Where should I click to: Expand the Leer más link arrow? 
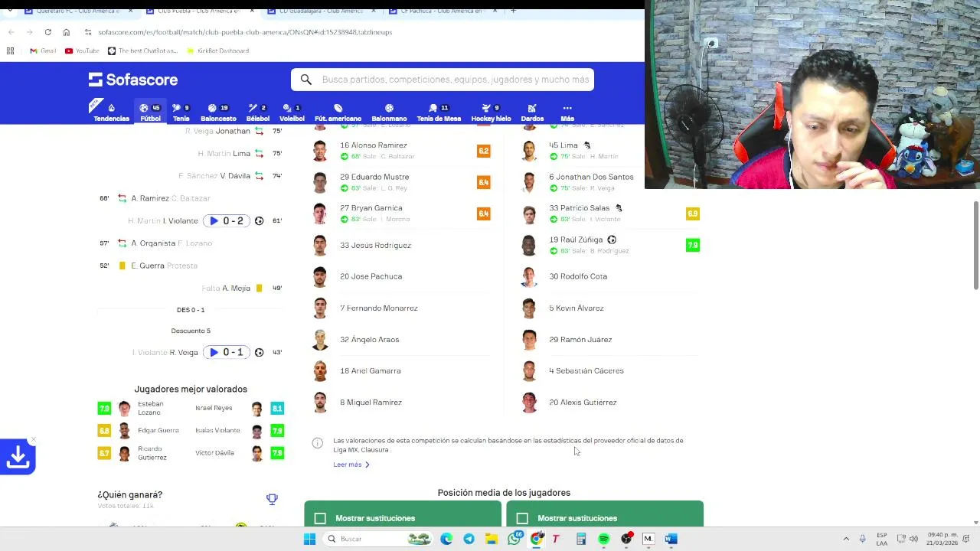pos(367,465)
